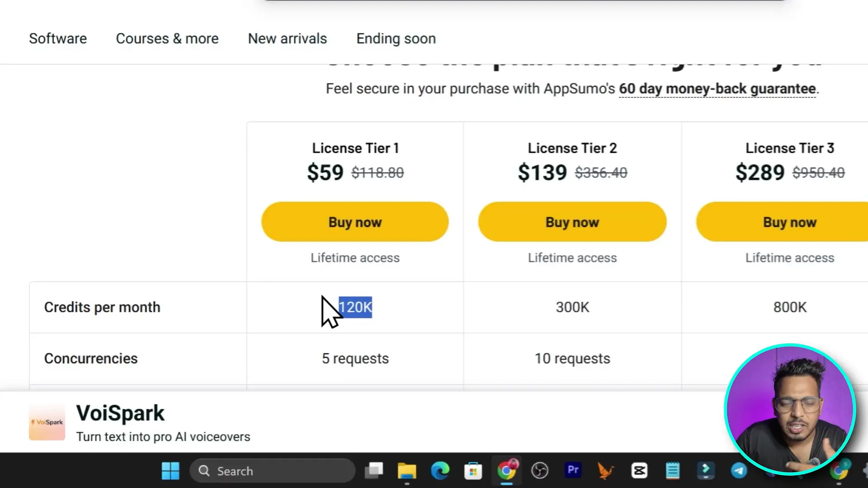Image resolution: width=868 pixels, height=488 pixels.
Task: Open the Windows Start menu
Action: point(170,471)
